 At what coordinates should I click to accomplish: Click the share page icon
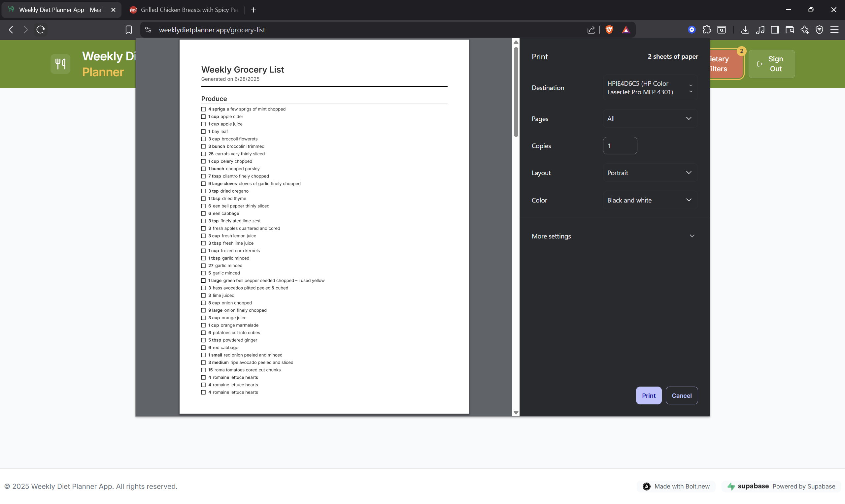click(591, 30)
